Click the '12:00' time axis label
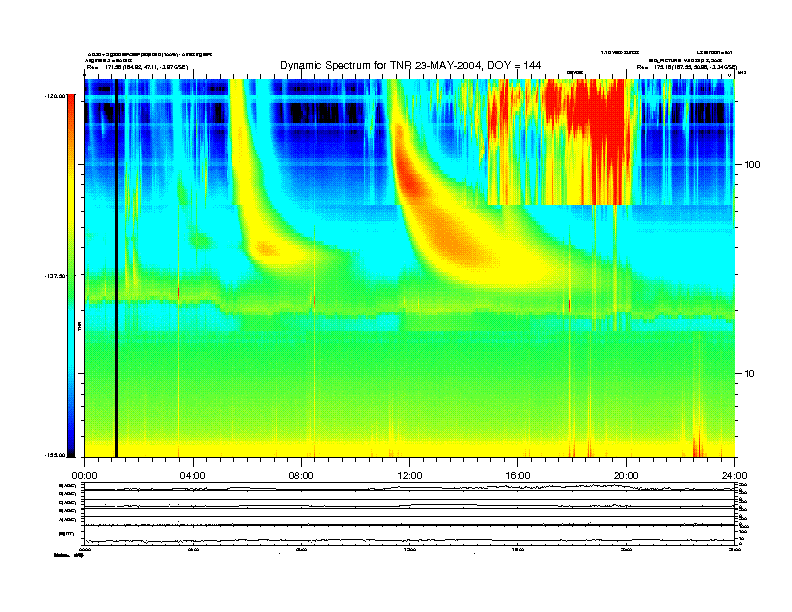Screen dimensions: 792x612 click(x=410, y=476)
